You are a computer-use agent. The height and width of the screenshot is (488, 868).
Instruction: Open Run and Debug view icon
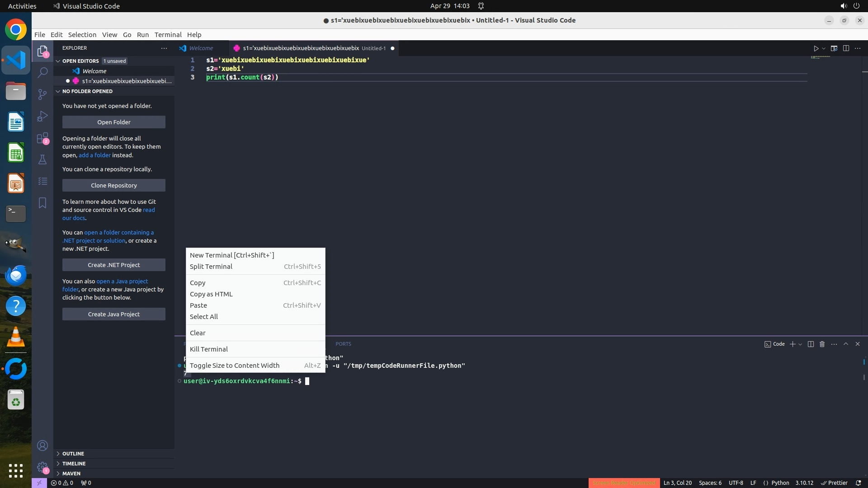click(42, 116)
